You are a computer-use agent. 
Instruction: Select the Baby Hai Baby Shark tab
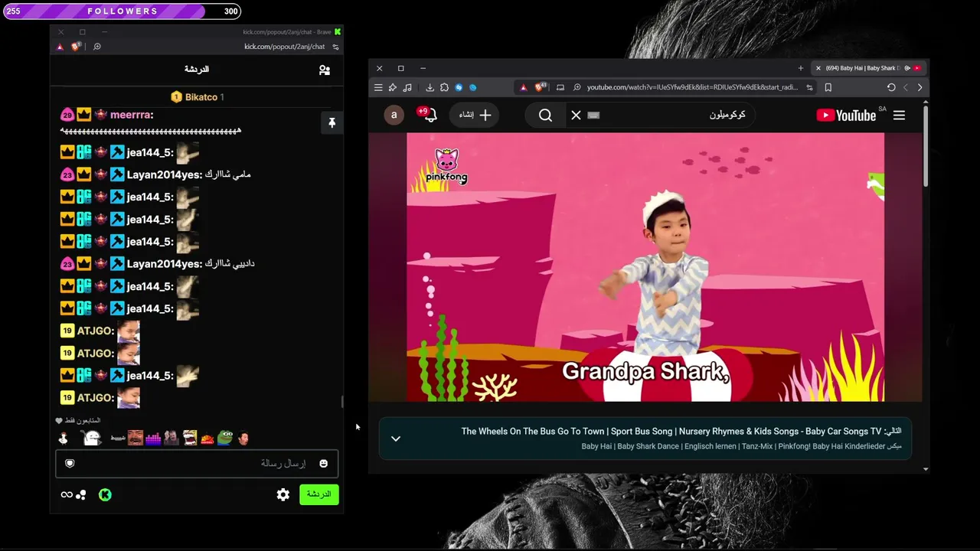[x=868, y=68]
